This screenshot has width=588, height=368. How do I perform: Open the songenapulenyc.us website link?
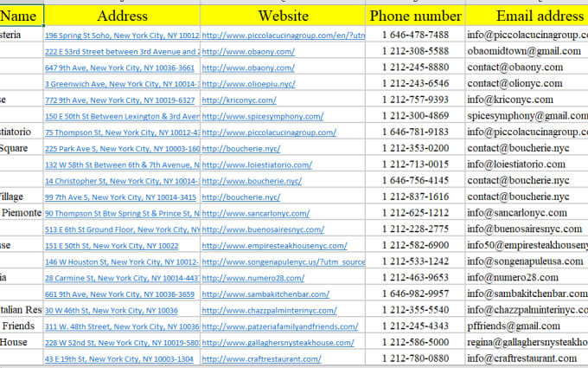pyautogui.click(x=283, y=262)
